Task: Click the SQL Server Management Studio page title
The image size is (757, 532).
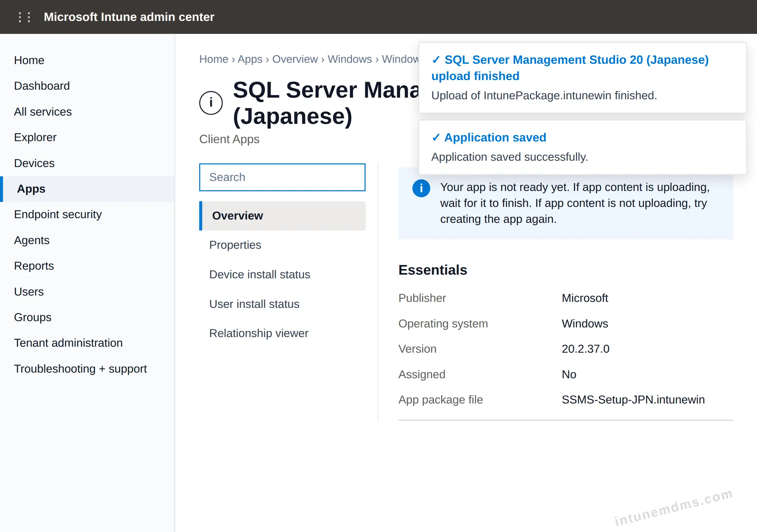Action: (326, 103)
